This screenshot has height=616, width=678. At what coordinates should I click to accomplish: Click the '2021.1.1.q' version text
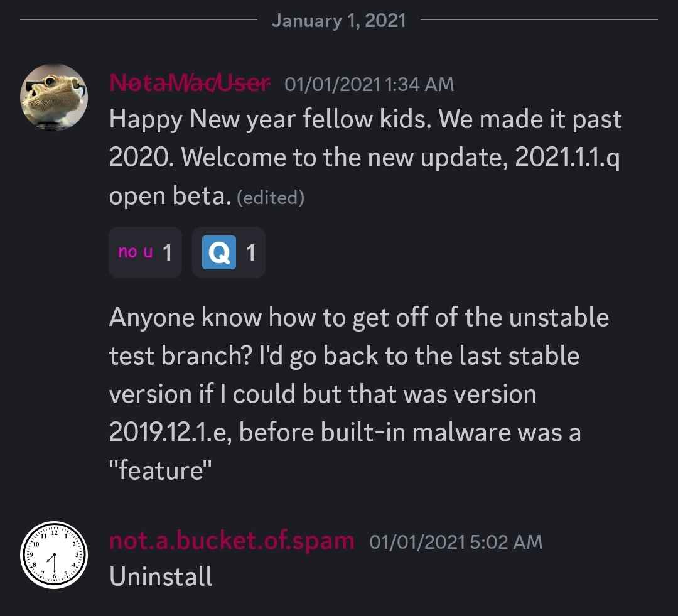click(x=568, y=157)
